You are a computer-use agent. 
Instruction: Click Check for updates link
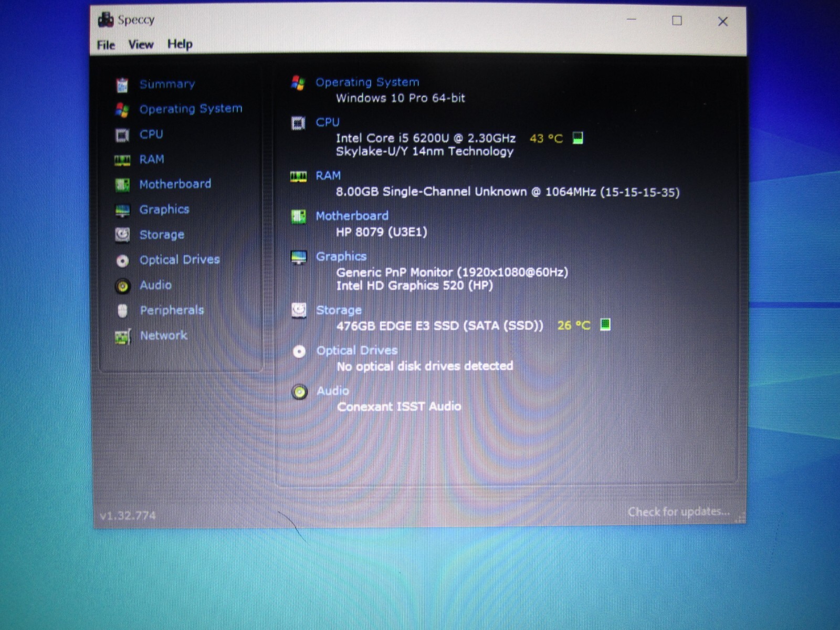pyautogui.click(x=678, y=512)
